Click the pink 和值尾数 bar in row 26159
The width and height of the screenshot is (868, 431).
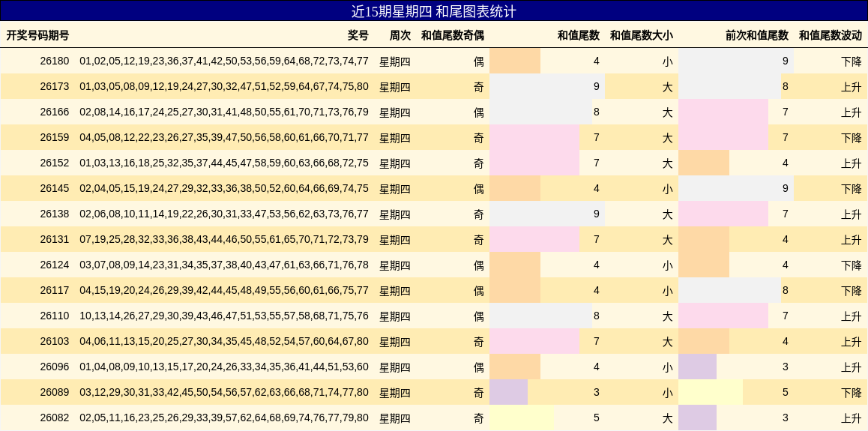(534, 137)
